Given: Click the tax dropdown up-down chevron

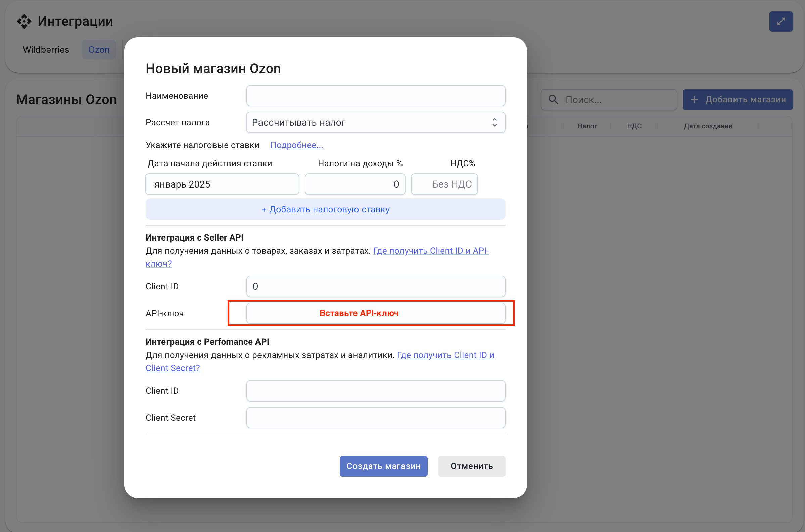Looking at the screenshot, I should 494,122.
